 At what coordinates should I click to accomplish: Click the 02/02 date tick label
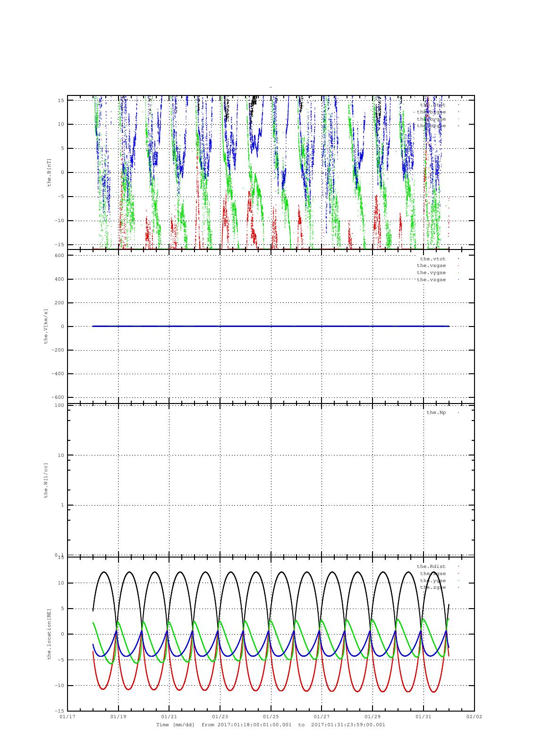[x=474, y=717]
